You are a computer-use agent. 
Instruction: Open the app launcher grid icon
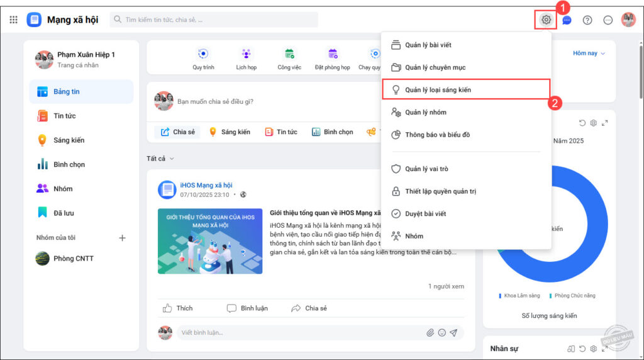14,20
